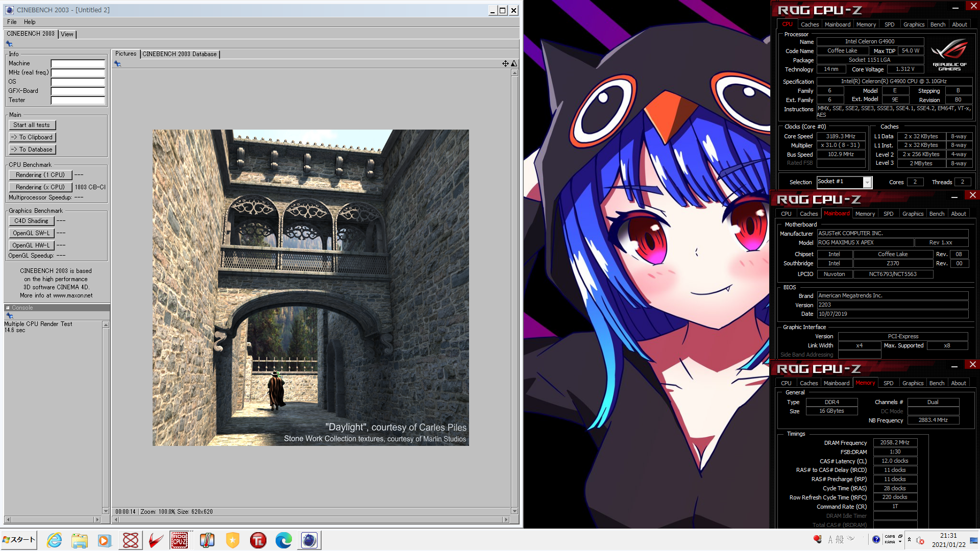Click the pin icon in the Console panel

(9, 316)
